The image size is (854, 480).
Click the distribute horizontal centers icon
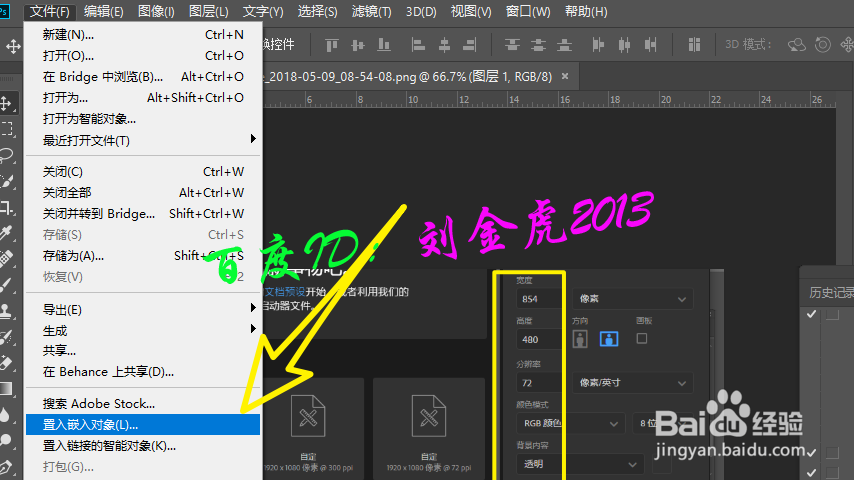click(x=624, y=45)
